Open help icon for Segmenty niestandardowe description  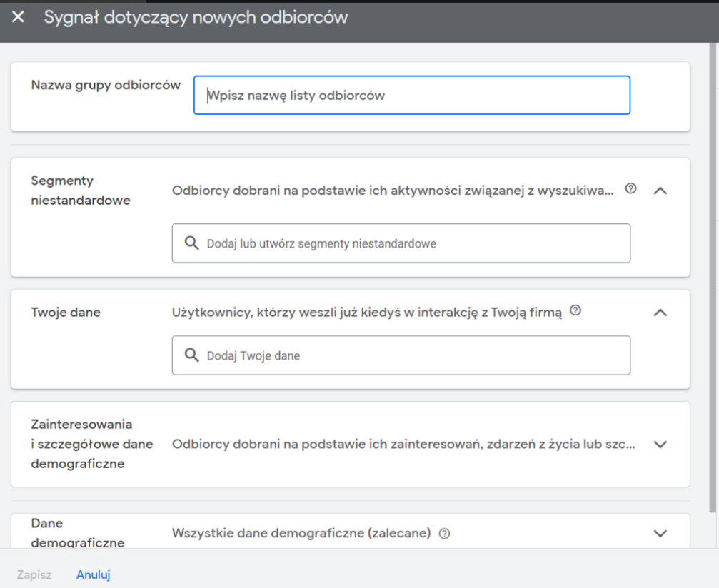tap(630, 189)
